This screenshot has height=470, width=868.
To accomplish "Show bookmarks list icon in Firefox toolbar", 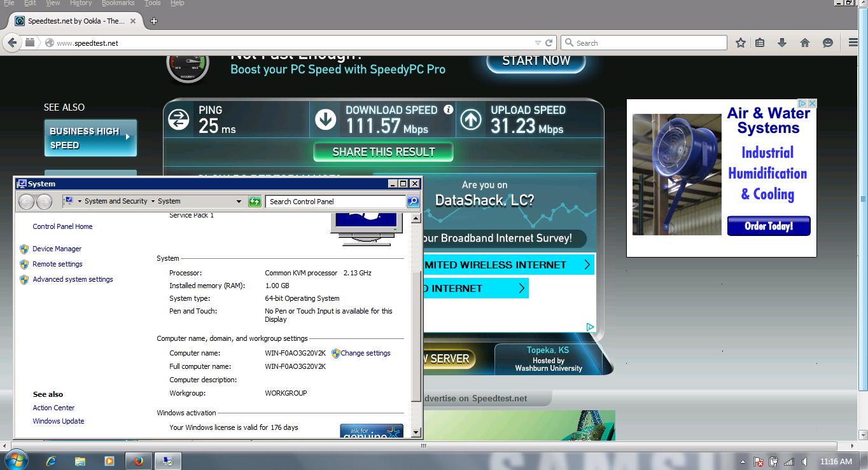I will point(760,43).
